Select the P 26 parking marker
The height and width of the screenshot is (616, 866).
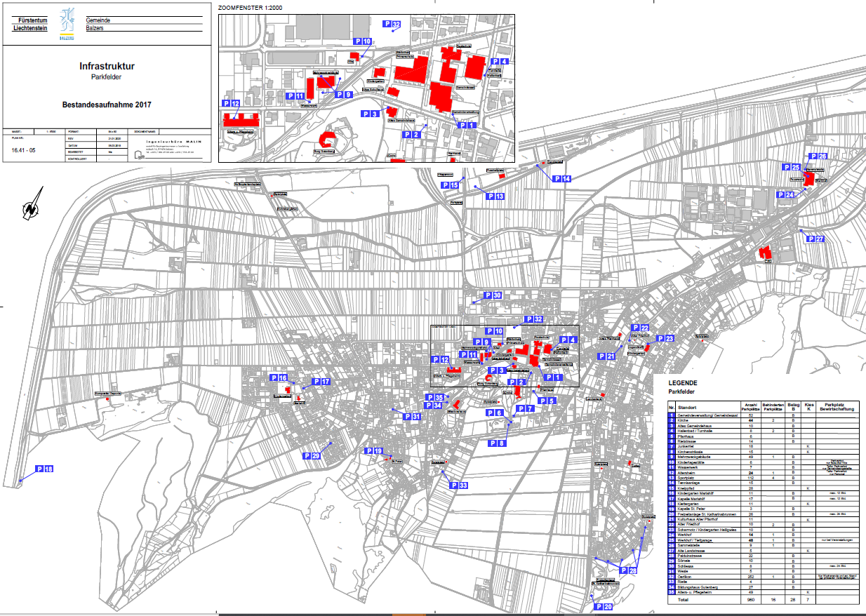pos(818,156)
